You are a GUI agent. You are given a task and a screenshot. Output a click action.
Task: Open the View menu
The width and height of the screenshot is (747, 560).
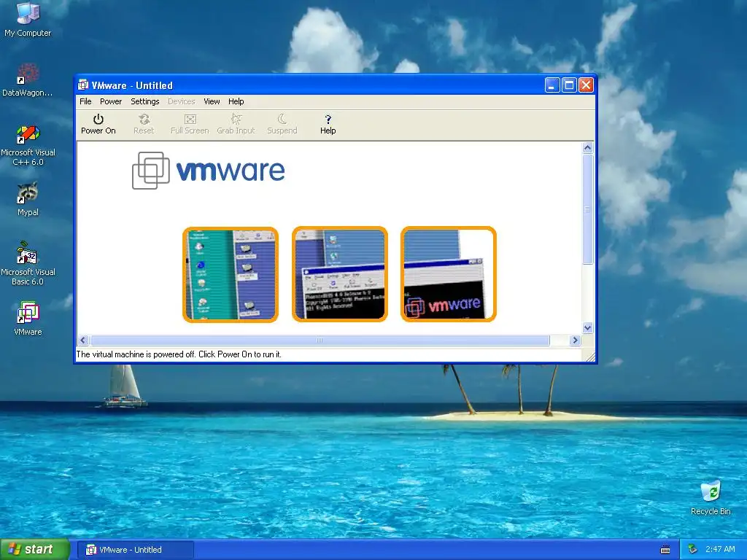(x=212, y=101)
